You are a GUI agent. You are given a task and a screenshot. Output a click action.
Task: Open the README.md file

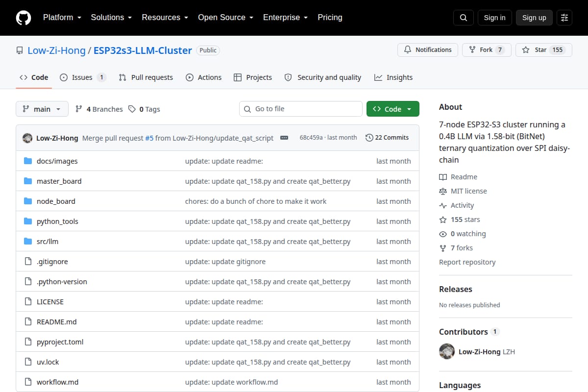click(x=57, y=322)
